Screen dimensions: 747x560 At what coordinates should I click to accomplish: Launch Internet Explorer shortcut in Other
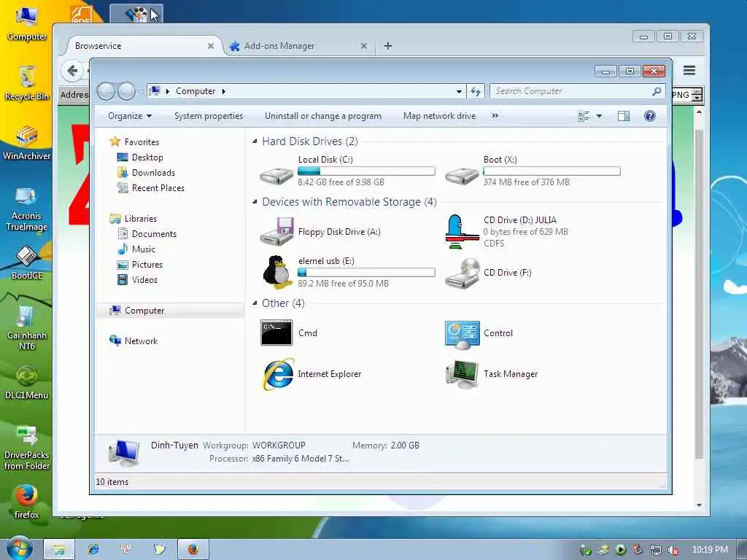[x=278, y=374]
